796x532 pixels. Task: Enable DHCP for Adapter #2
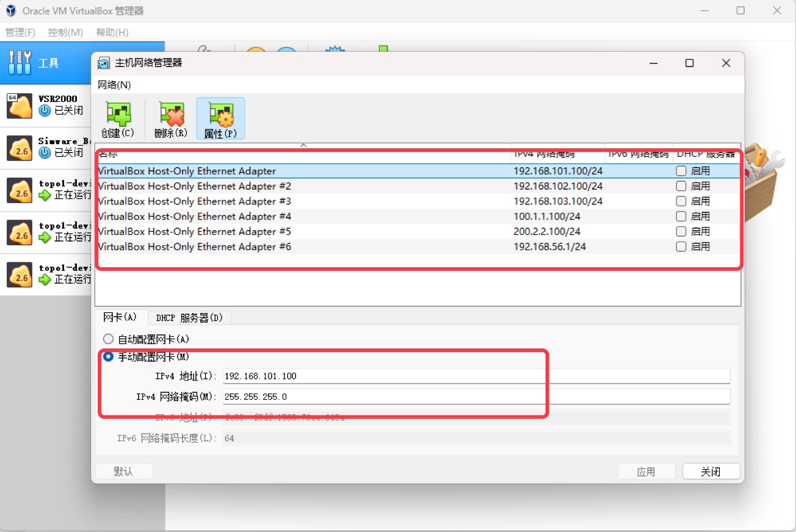(x=681, y=186)
